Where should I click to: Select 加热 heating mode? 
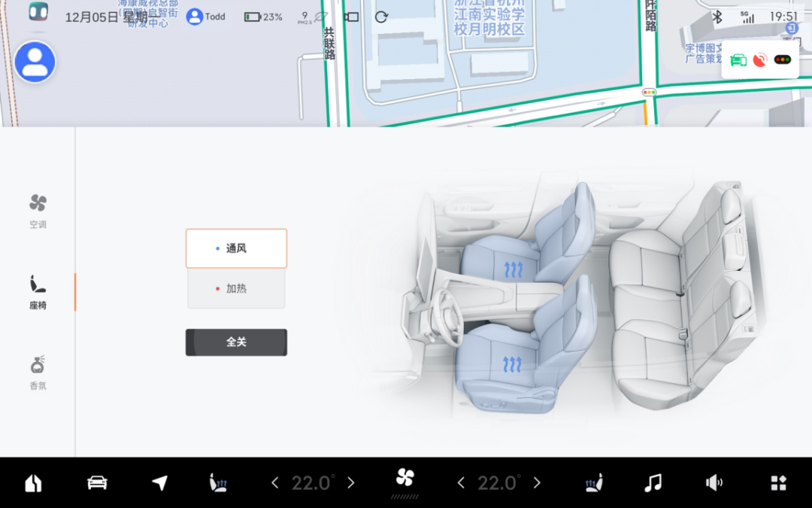coord(236,289)
